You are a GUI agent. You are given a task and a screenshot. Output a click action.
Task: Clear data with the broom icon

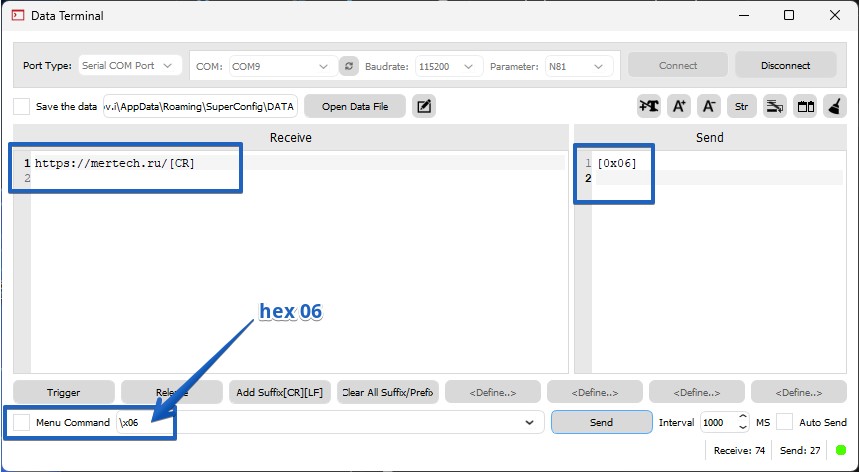tap(835, 107)
